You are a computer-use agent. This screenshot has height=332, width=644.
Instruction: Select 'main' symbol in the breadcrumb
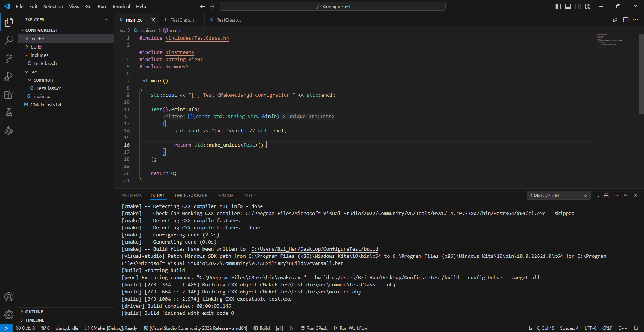(x=172, y=30)
